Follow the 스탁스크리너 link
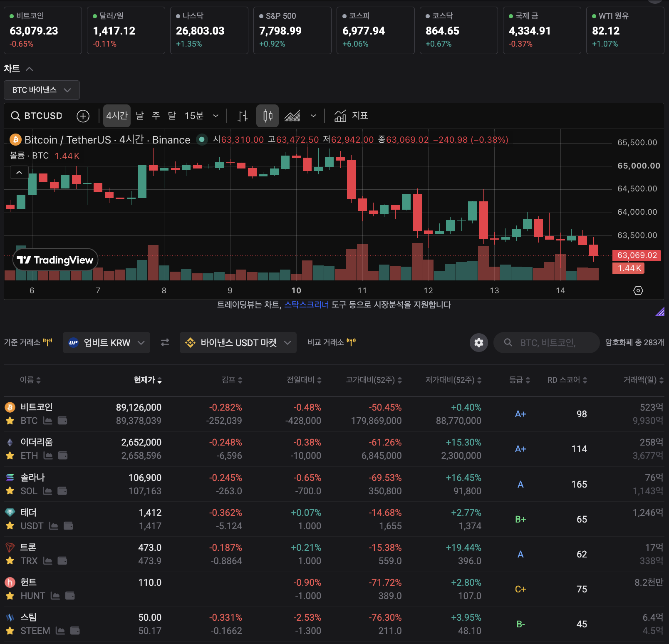The height and width of the screenshot is (644, 669). (307, 305)
